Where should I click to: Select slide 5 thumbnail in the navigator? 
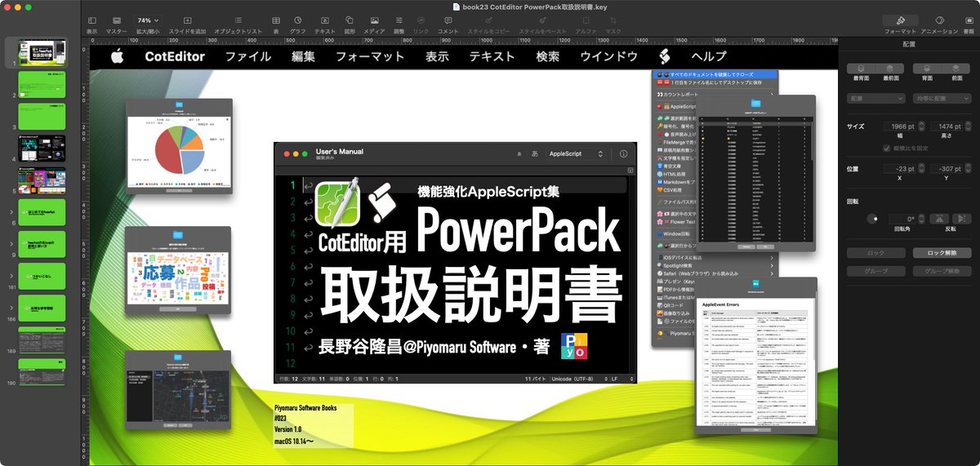coord(42,180)
